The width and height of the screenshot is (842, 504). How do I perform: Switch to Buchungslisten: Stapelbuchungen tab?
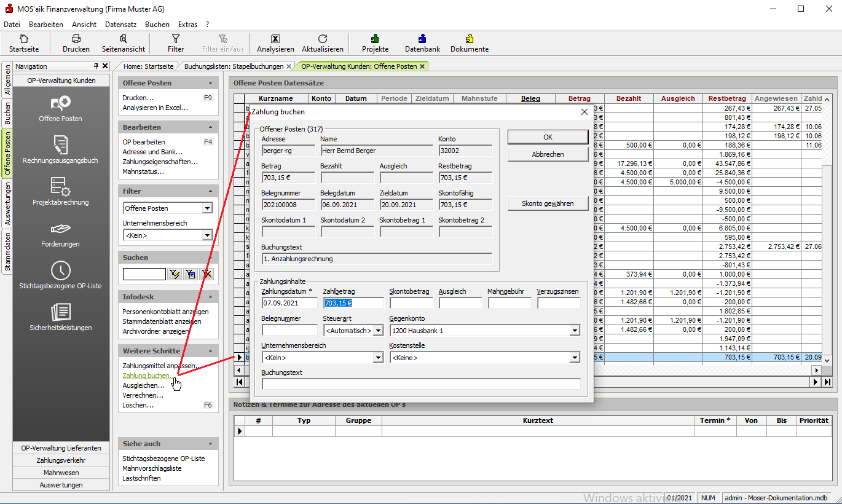pyautogui.click(x=235, y=66)
